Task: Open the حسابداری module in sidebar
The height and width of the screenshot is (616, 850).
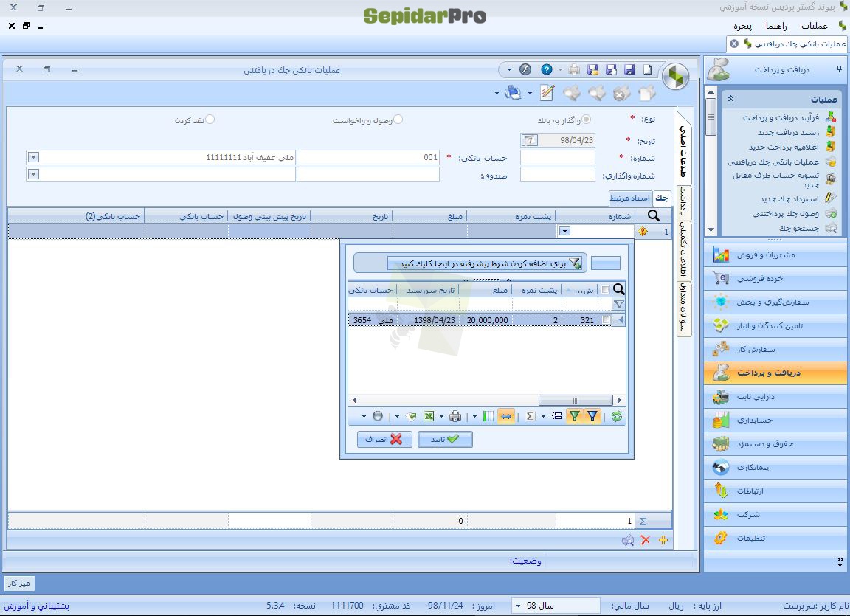Action: (x=775, y=421)
